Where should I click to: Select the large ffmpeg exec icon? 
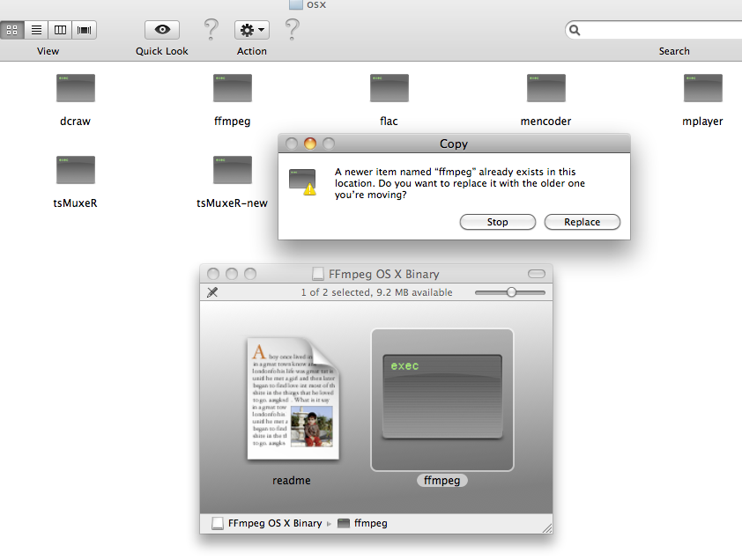click(x=442, y=397)
